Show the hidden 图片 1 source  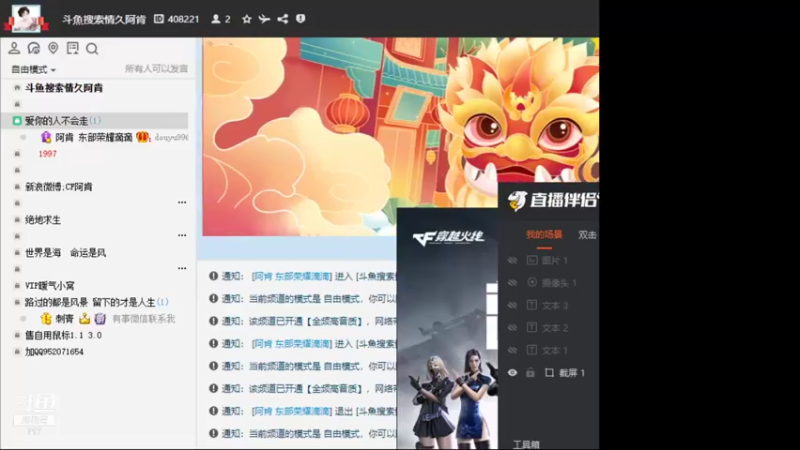(512, 260)
